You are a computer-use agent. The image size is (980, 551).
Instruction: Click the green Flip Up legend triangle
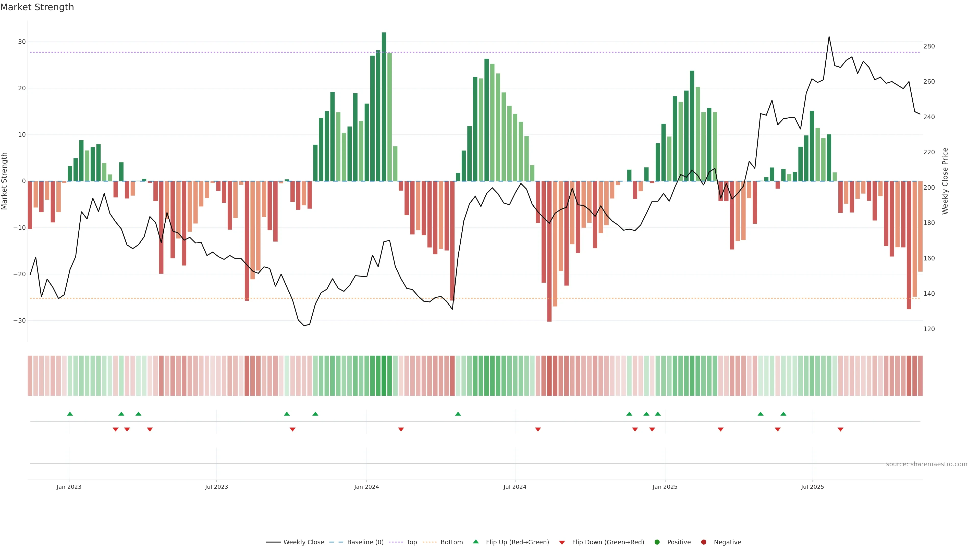point(475,542)
